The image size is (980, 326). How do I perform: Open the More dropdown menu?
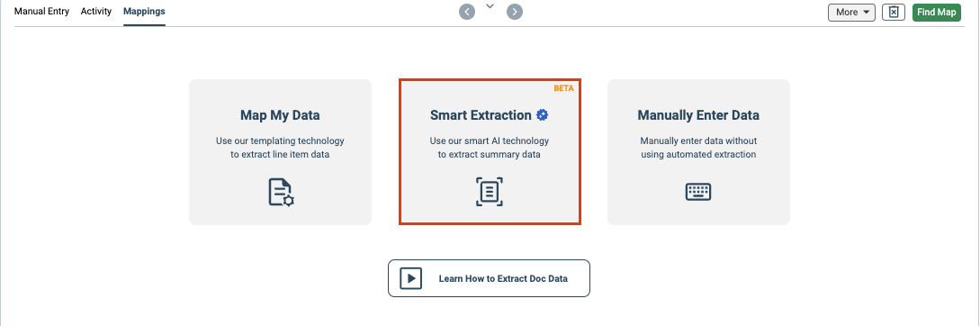(x=851, y=12)
